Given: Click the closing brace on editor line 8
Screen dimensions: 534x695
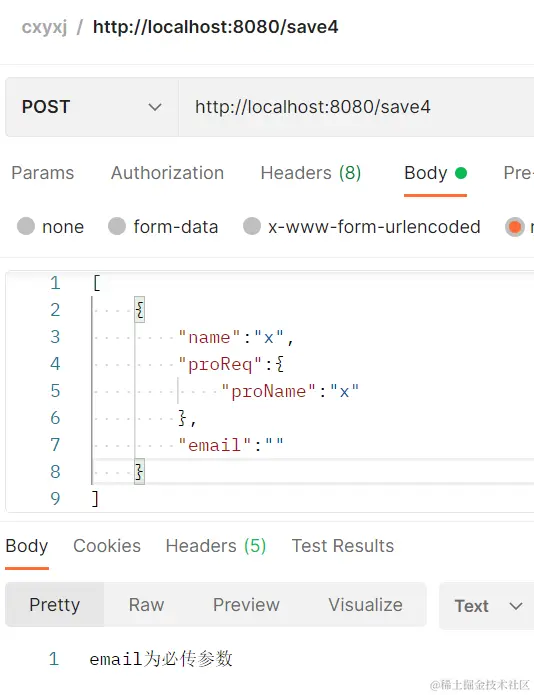Looking at the screenshot, I should [140, 472].
